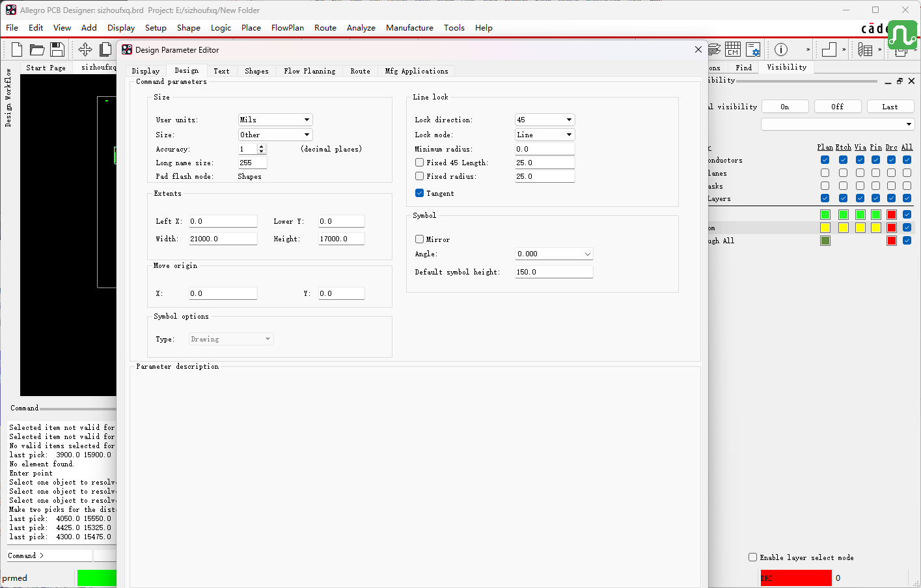
Task: Click the yellow Etch color swatch
Action: click(x=844, y=228)
